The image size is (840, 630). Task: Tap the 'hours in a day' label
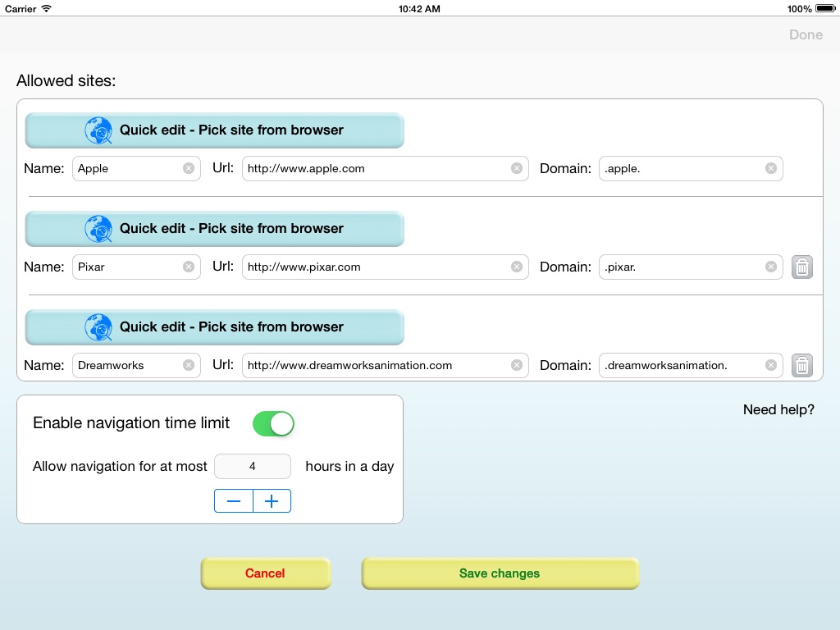pos(349,466)
